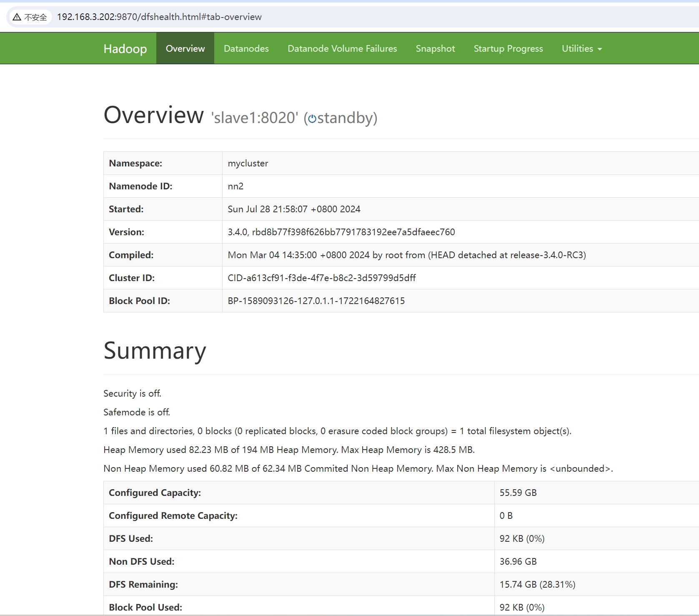This screenshot has height=616, width=699.
Task: Click the standby power icon
Action: coord(312,119)
